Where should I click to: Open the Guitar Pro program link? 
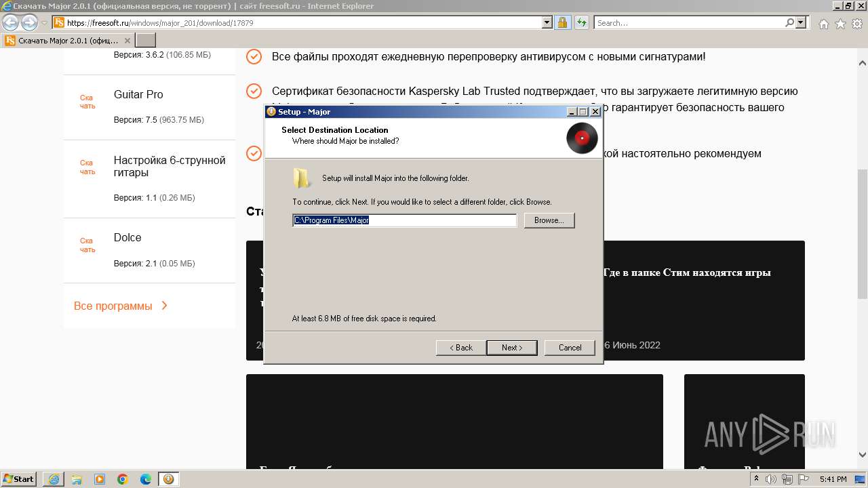138,94
